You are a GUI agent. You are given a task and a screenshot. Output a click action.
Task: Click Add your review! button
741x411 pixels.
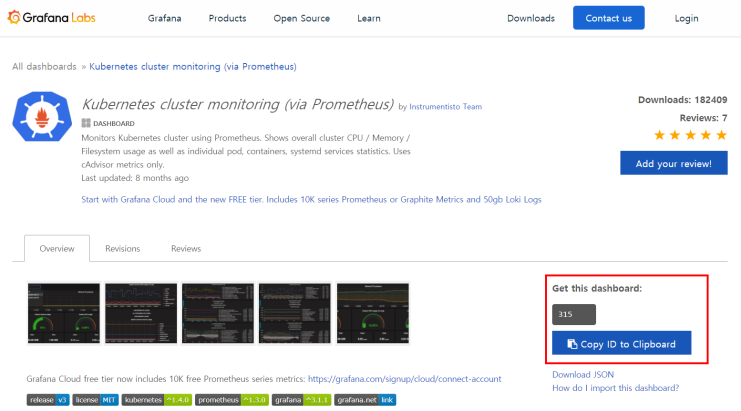[x=673, y=163]
